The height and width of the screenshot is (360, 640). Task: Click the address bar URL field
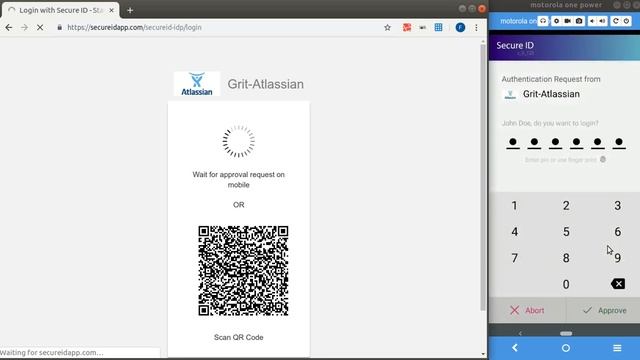(x=220, y=27)
